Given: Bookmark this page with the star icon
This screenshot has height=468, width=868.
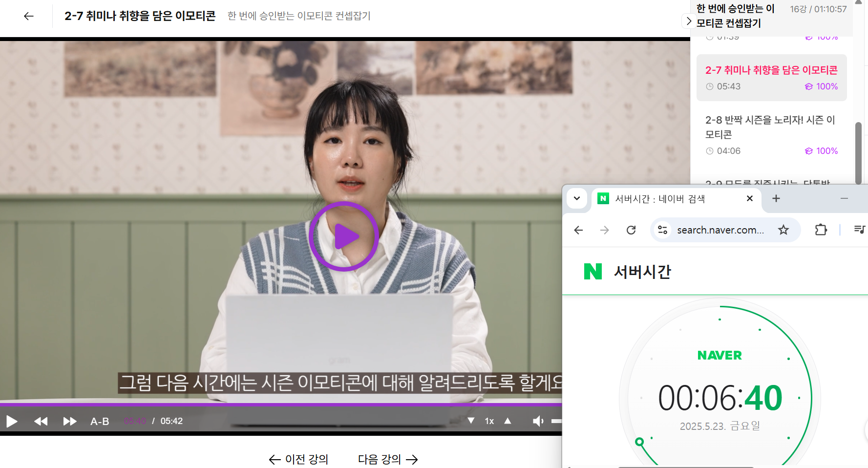Looking at the screenshot, I should (x=783, y=230).
